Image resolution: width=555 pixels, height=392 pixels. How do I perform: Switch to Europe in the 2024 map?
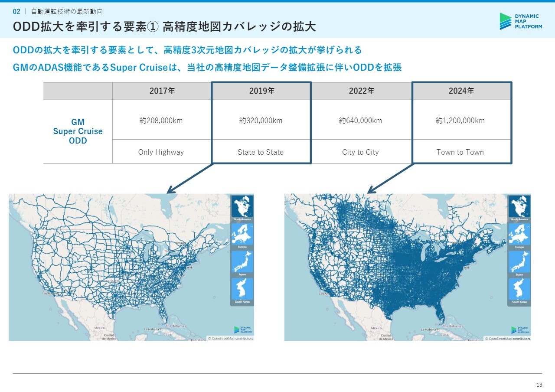pyautogui.click(x=519, y=234)
